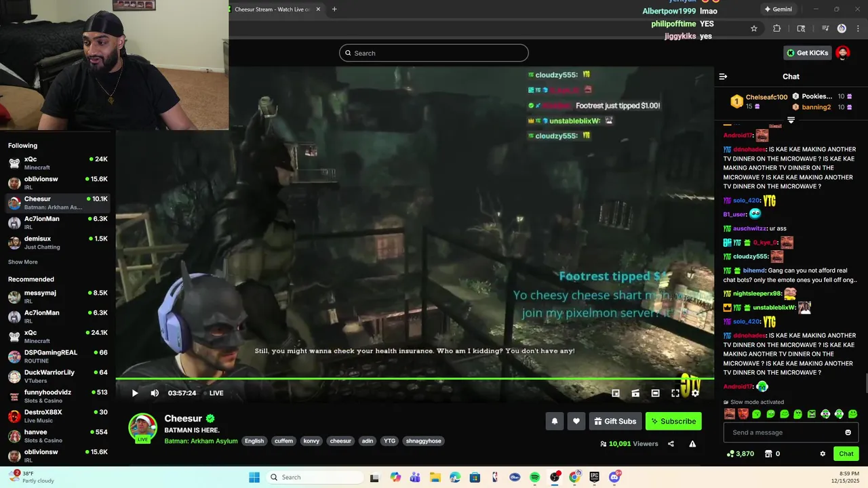Click the Get KICKs button
Viewport: 868px width, 488px height.
808,53
